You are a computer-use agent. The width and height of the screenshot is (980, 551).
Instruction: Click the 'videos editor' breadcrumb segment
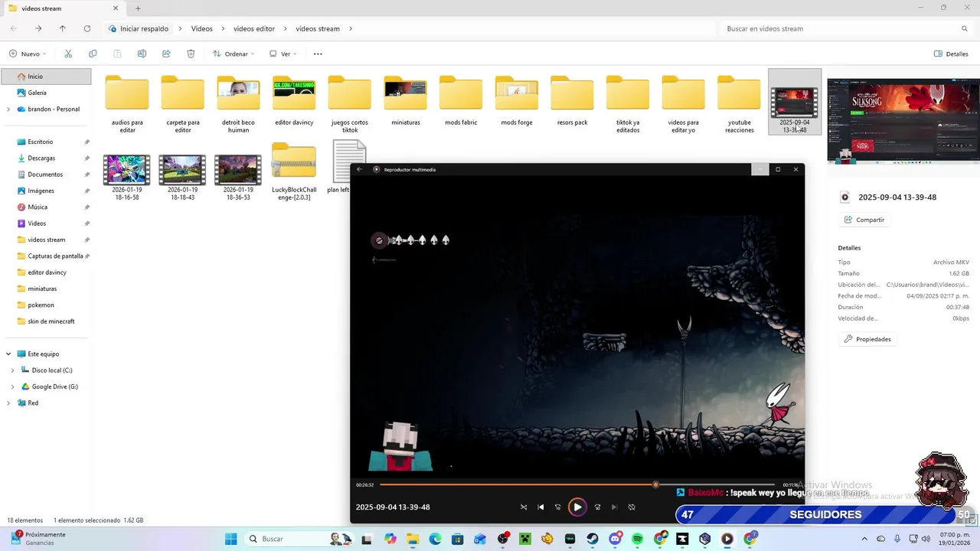click(254, 28)
